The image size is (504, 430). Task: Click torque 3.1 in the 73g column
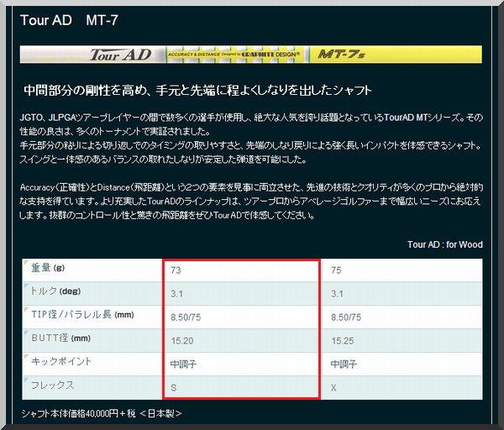[x=176, y=294]
